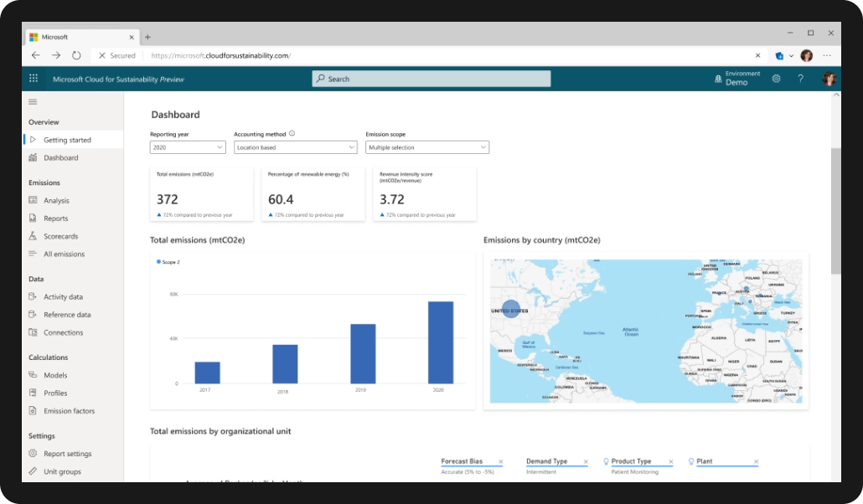Open the app launcher waffle icon
Image resolution: width=863 pixels, height=504 pixels.
point(34,79)
